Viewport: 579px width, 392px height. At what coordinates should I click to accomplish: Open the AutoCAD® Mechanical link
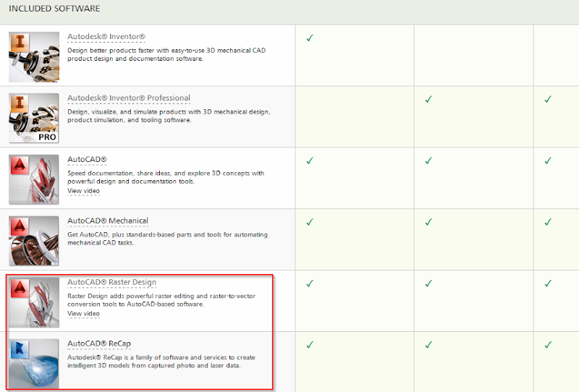(x=108, y=221)
